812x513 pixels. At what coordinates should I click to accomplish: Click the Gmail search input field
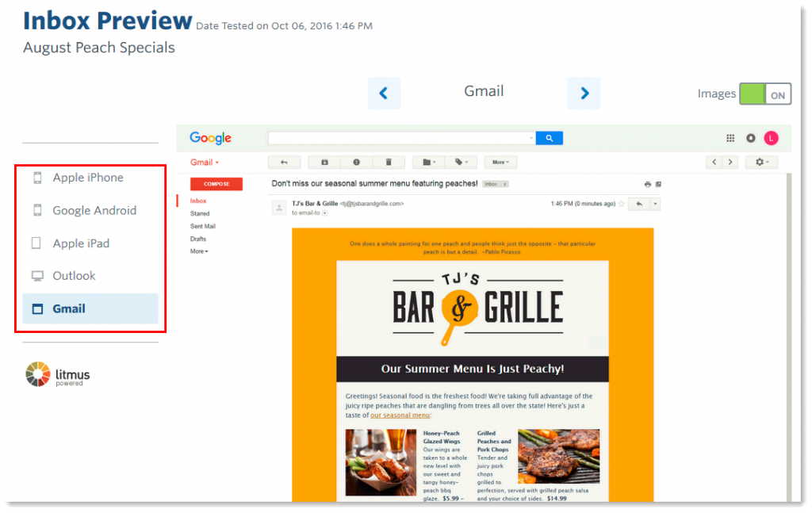(x=401, y=138)
